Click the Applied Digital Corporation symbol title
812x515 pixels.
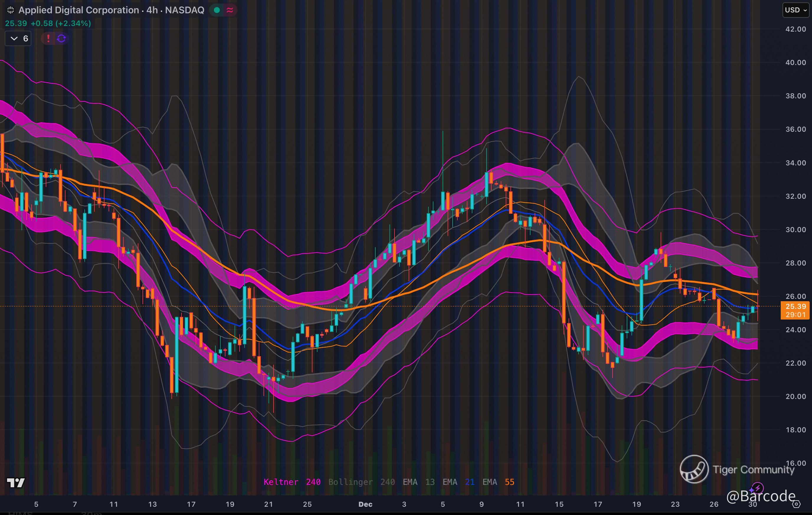point(78,10)
